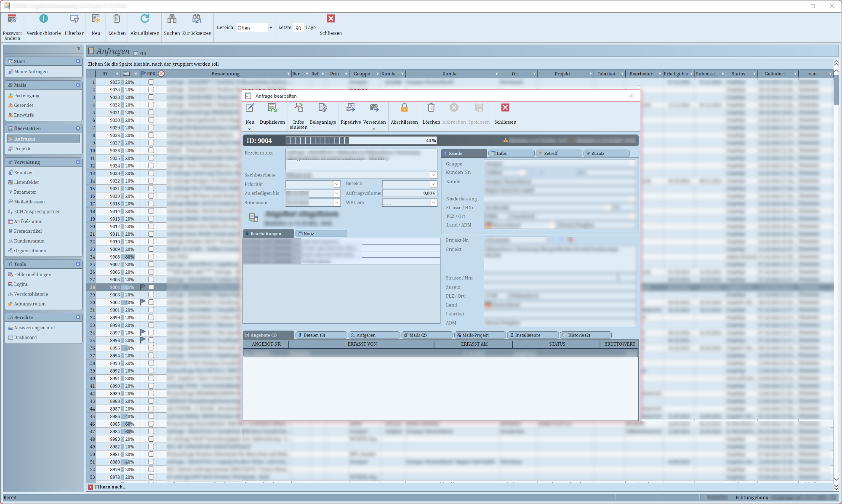This screenshot has width=842, height=504.
Task: Click the Aktualisieren refresh icon
Action: tap(144, 19)
